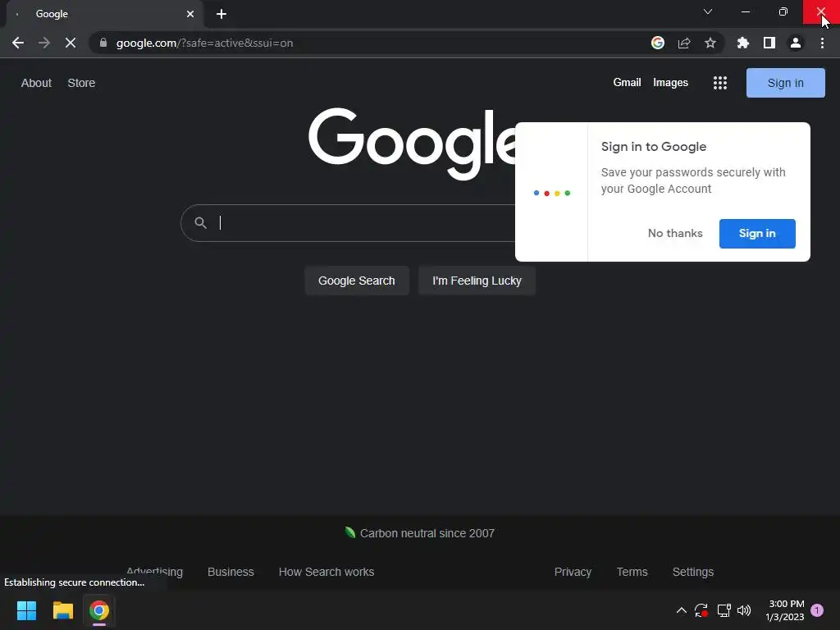The height and width of the screenshot is (630, 840).
Task: Stop loading the page
Action: 71,43
